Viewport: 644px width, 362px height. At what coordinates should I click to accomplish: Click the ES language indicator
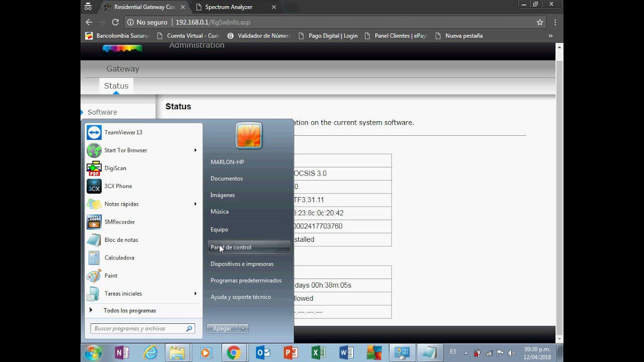point(453,352)
